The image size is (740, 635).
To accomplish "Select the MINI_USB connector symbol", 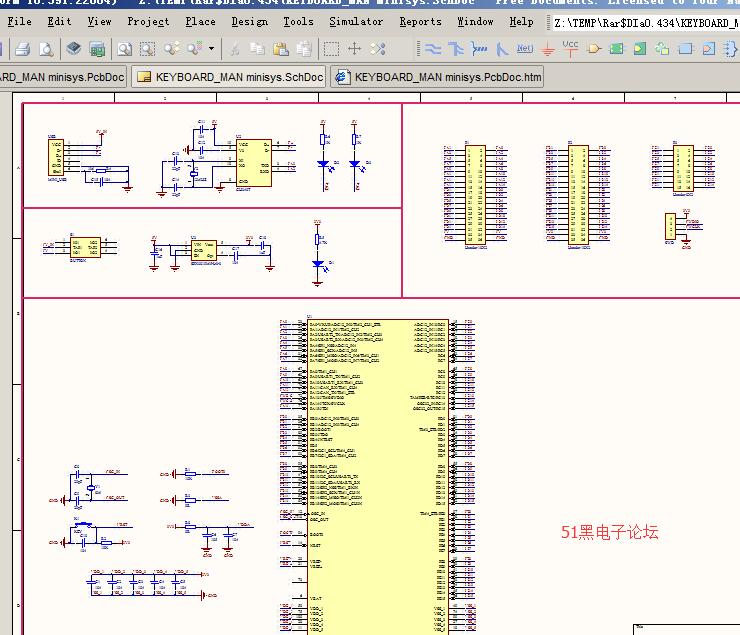I will click(x=56, y=158).
